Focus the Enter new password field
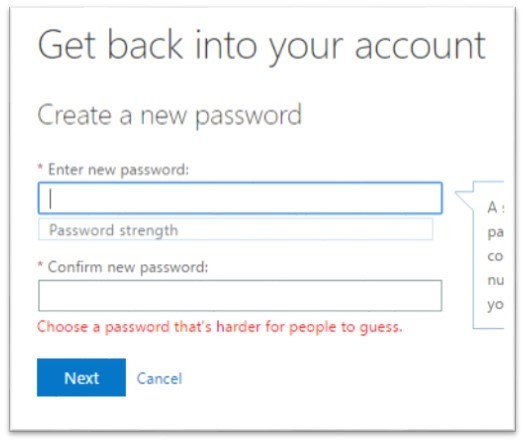This screenshot has width=525, height=443. tap(240, 198)
